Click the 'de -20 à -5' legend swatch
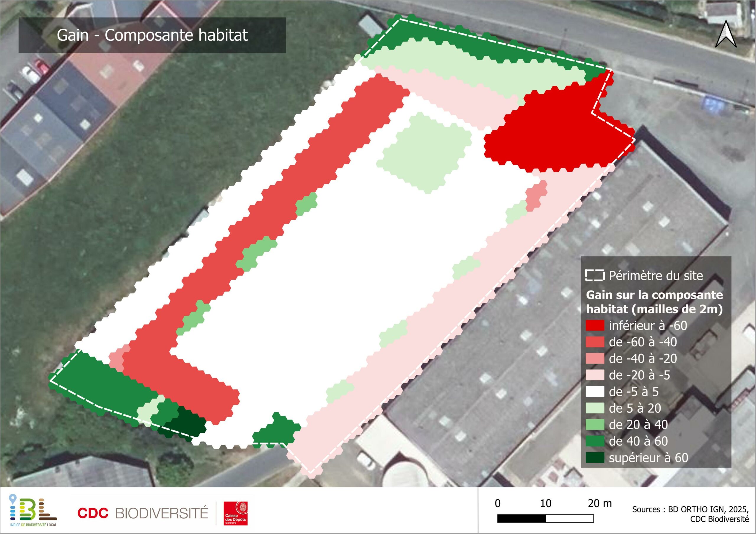756x534 pixels. click(595, 375)
